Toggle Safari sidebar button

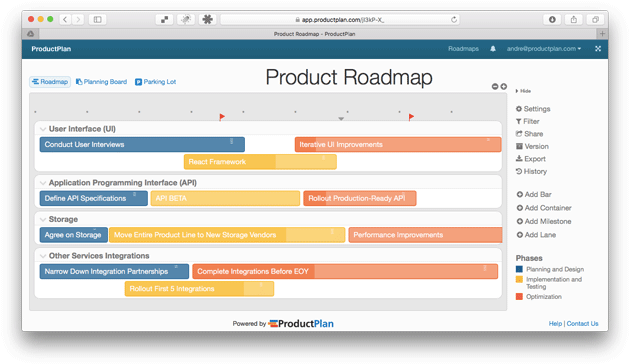[97, 19]
